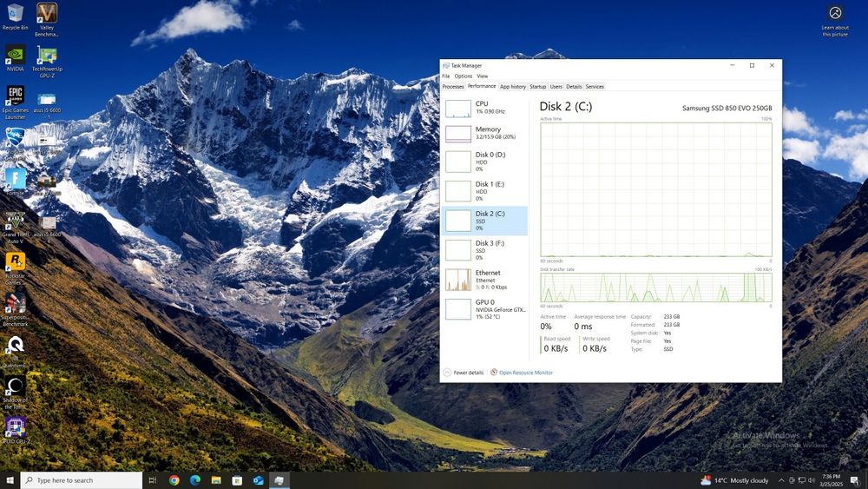This screenshot has height=489, width=868.
Task: Open the Fortnite desktop shortcut
Action: point(15,182)
